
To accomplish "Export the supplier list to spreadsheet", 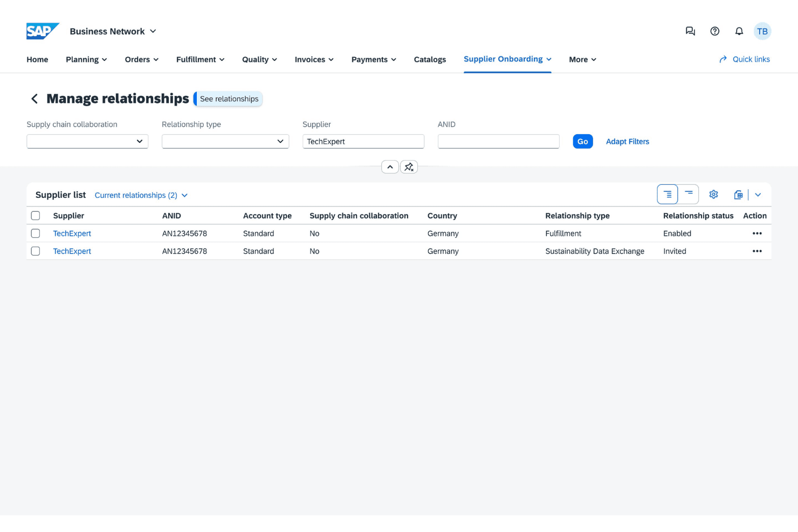I will (x=738, y=195).
